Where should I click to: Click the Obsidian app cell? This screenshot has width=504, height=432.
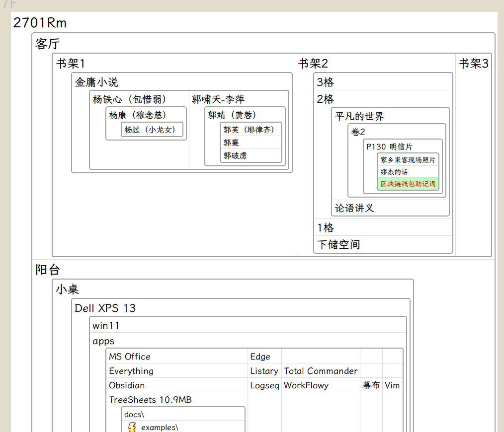tap(127, 385)
